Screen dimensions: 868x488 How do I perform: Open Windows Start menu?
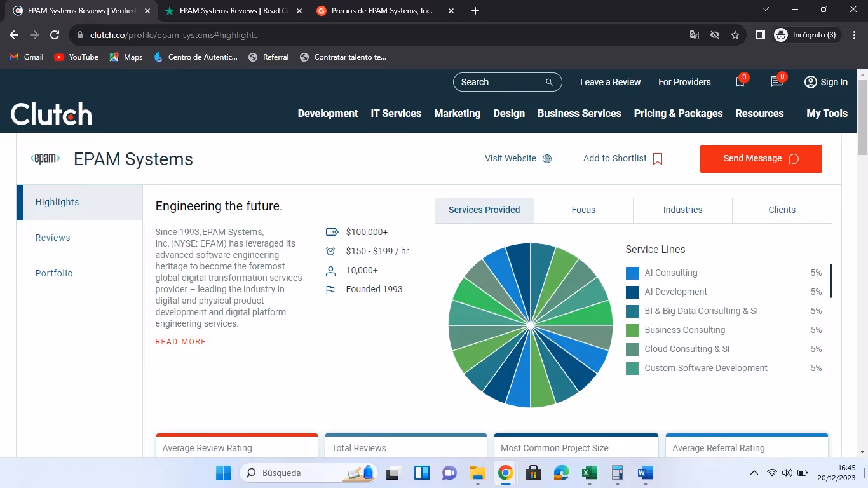pyautogui.click(x=223, y=473)
